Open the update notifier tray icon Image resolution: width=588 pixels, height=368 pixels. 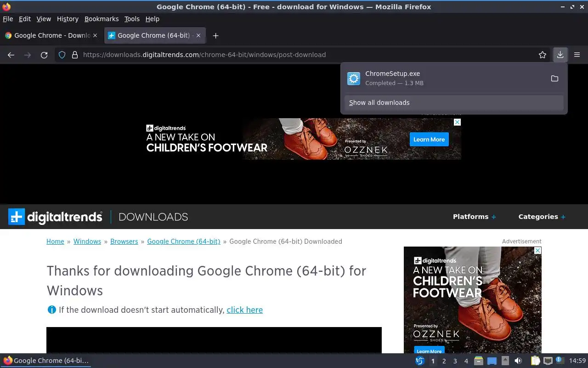560,360
